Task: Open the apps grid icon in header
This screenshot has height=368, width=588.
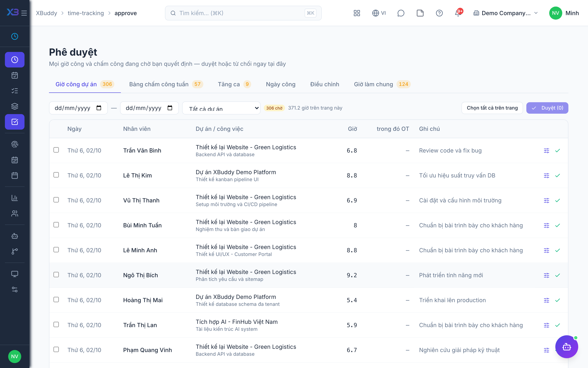Action: pyautogui.click(x=357, y=13)
